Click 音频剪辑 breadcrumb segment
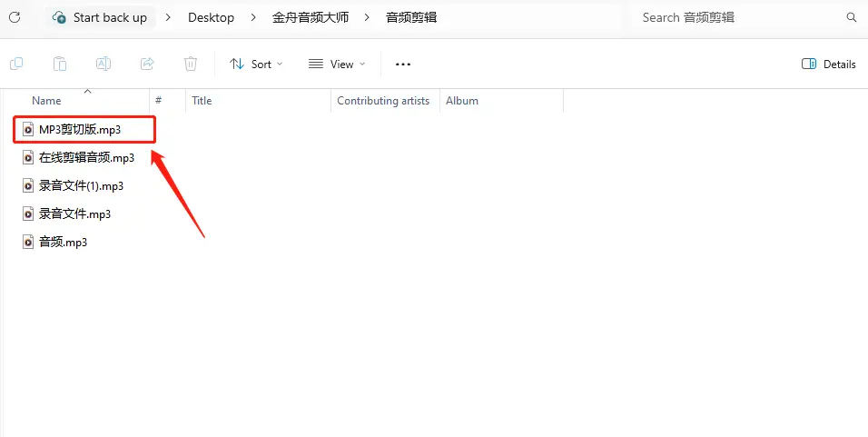868x437 pixels. [x=411, y=18]
